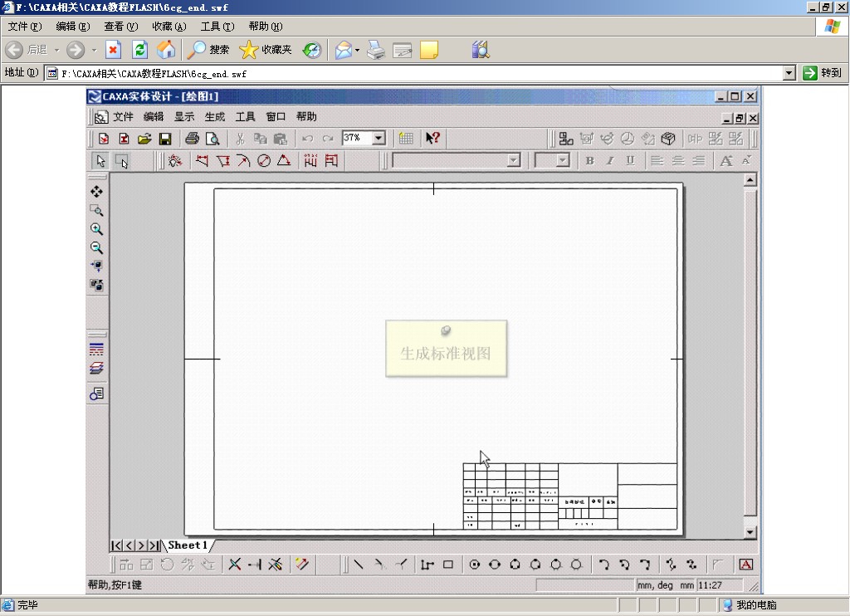Click the last sheet navigation button
This screenshot has height=616, width=850.
click(x=154, y=545)
